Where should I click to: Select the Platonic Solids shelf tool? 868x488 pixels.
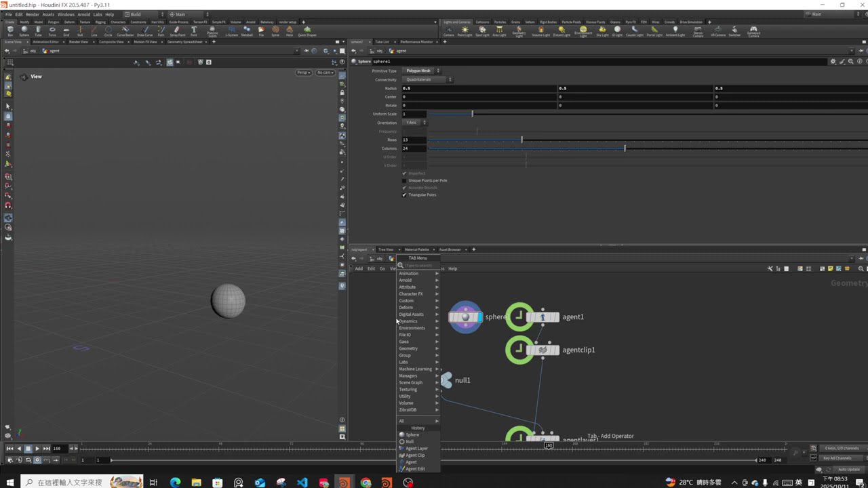pos(212,32)
